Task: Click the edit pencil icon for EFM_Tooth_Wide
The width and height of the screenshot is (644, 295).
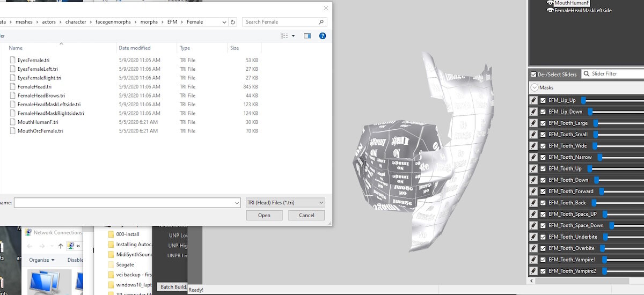Action: (x=533, y=146)
